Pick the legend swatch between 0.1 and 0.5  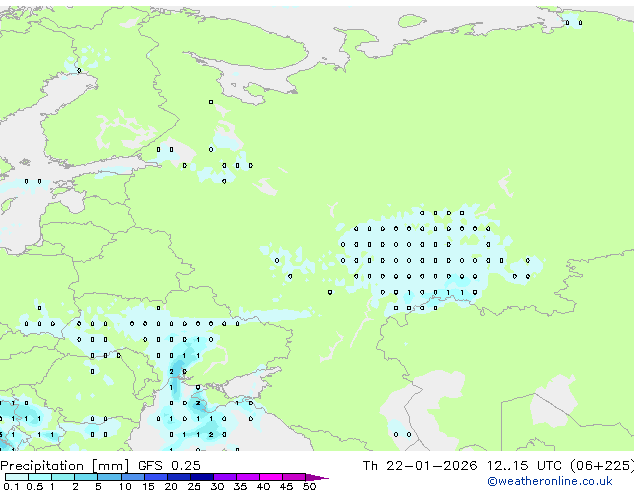[x=17, y=477]
